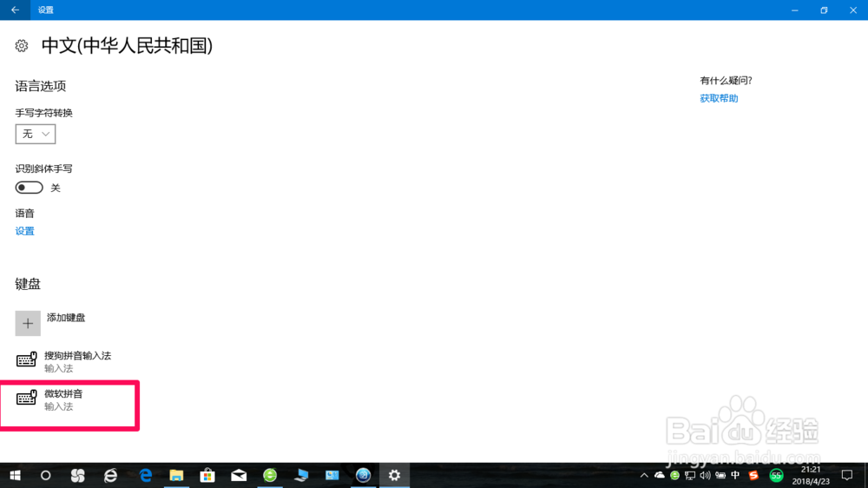Open the Windows Start menu
868x488 pixels.
coord(15,475)
